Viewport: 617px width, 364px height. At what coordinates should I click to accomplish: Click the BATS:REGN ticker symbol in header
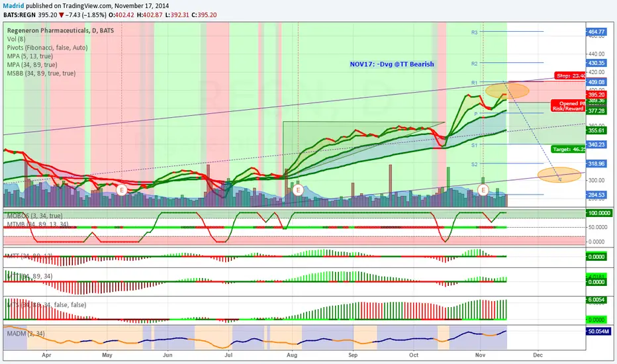tap(20, 15)
